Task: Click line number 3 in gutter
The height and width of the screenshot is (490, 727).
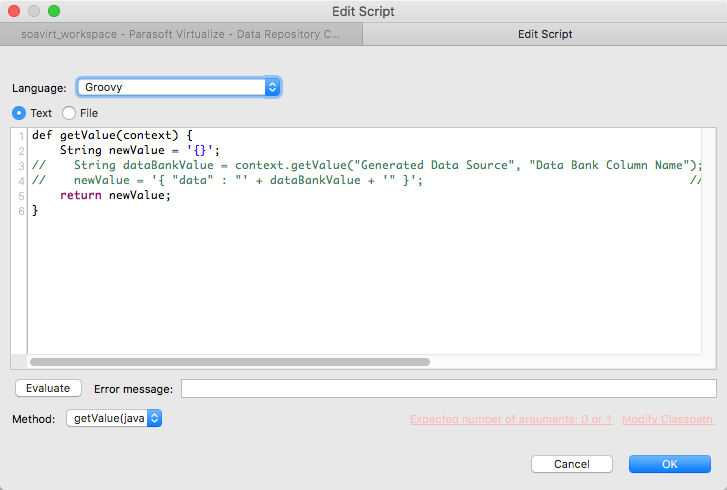Action: tap(21, 166)
